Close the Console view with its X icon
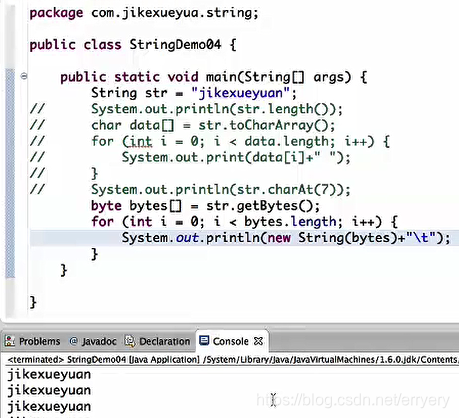The height and width of the screenshot is (418, 459). click(x=258, y=341)
